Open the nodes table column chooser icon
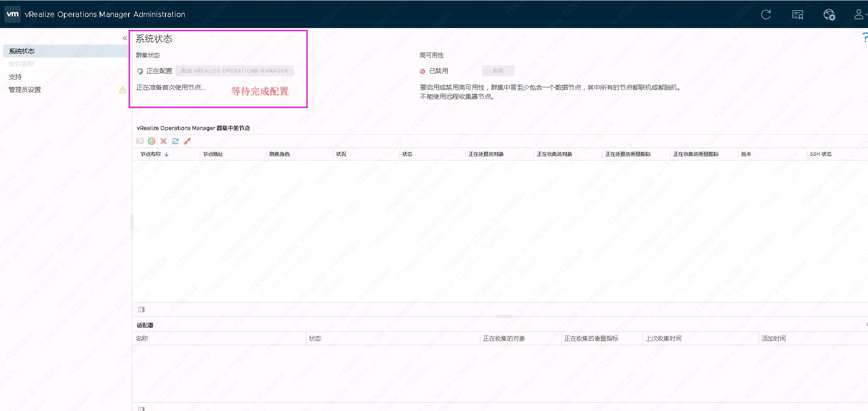The width and height of the screenshot is (868, 411). point(141,309)
